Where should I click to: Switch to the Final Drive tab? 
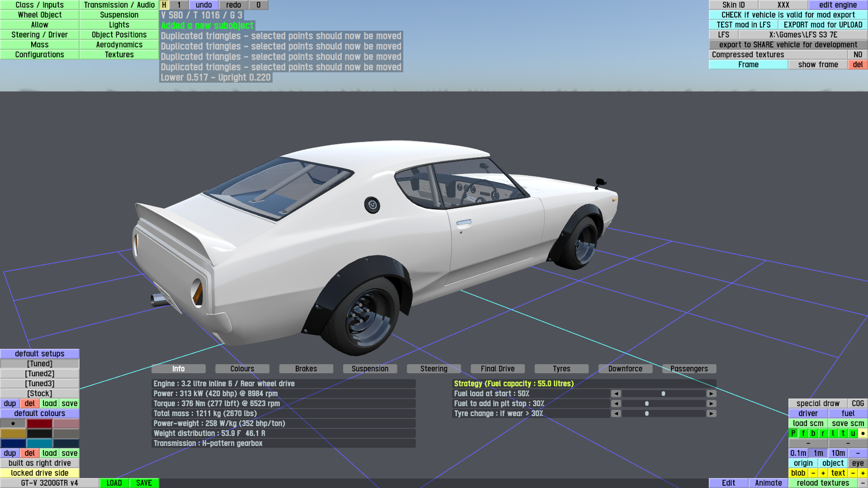(x=497, y=369)
